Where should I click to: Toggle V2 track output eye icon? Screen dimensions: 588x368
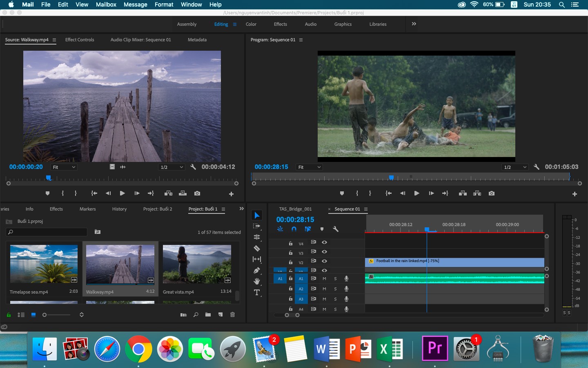pyautogui.click(x=324, y=261)
